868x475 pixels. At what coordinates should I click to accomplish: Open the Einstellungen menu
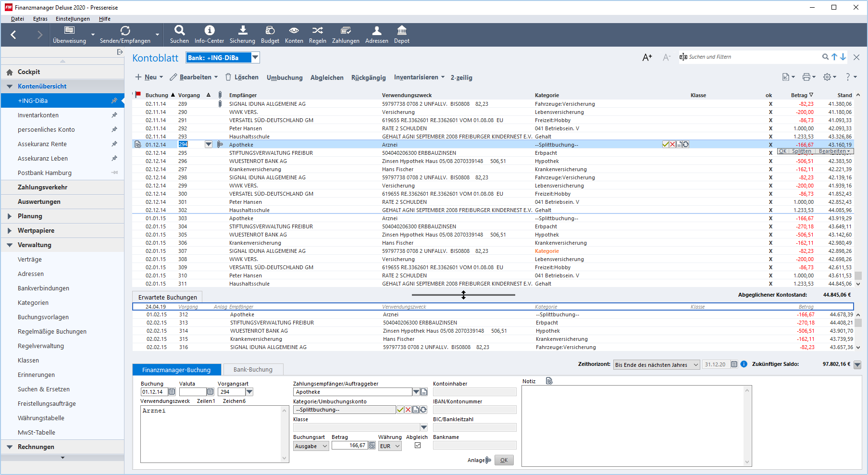[x=73, y=19]
